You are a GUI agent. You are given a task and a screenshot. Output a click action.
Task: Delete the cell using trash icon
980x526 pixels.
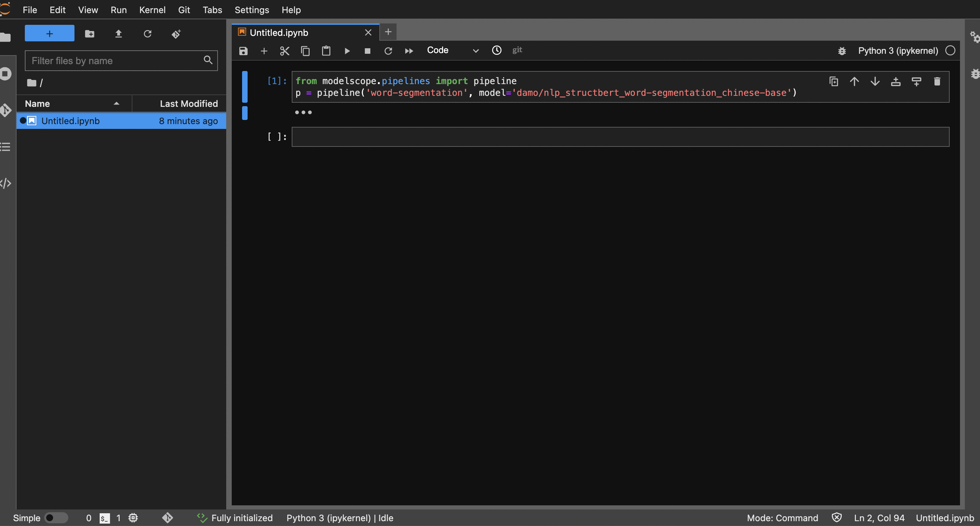[937, 81]
